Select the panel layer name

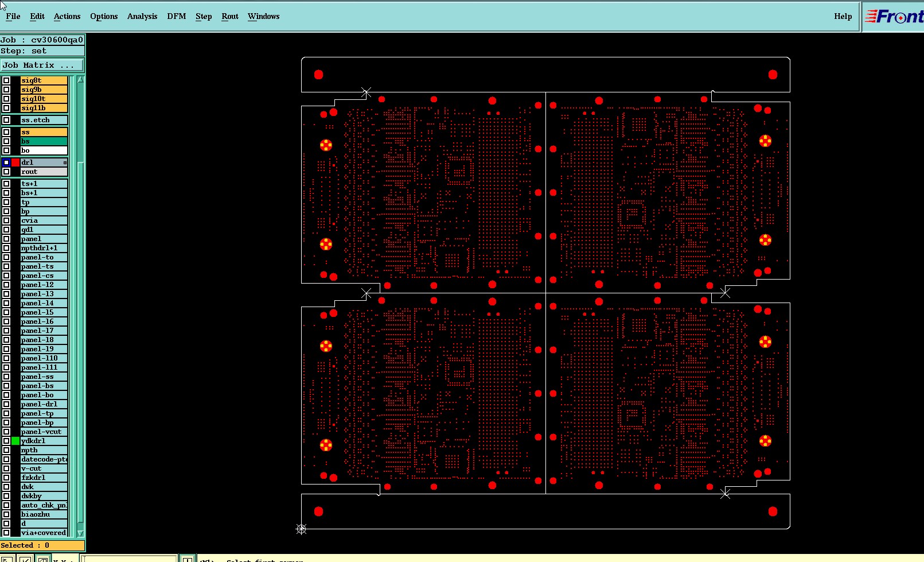pos(44,239)
